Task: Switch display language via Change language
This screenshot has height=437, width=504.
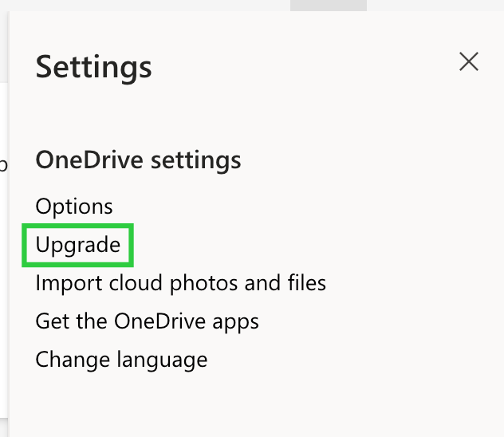Action: coord(121,360)
